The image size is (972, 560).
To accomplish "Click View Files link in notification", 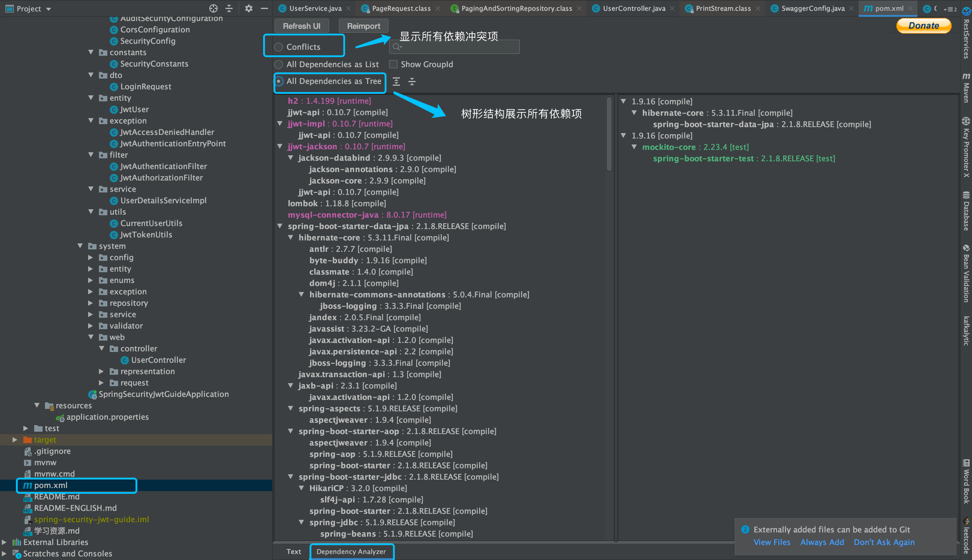I will pyautogui.click(x=772, y=542).
